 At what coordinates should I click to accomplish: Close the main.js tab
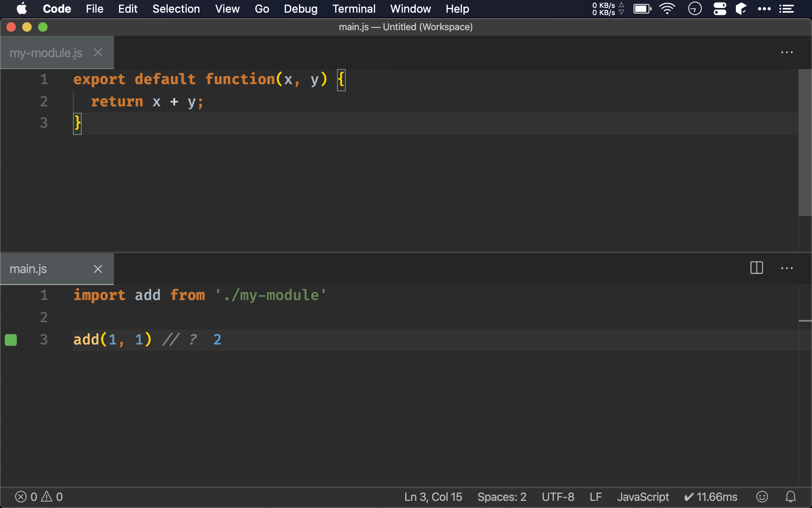[98, 269]
